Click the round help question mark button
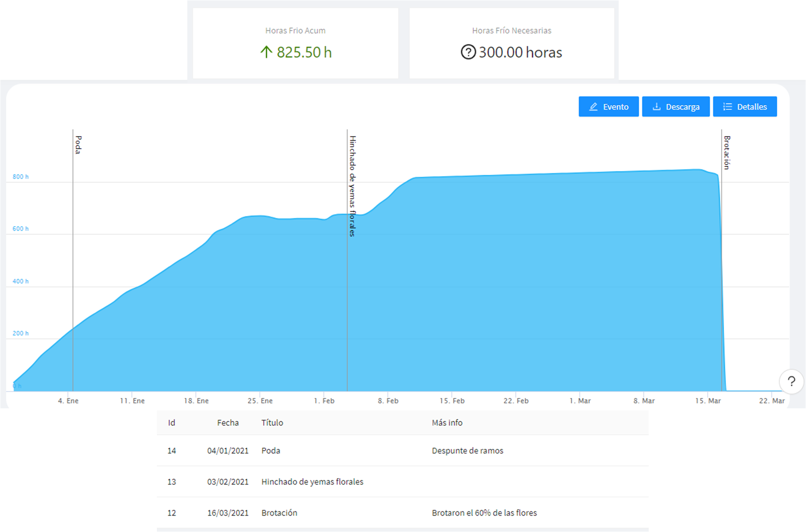This screenshot has height=532, width=806. 791,381
